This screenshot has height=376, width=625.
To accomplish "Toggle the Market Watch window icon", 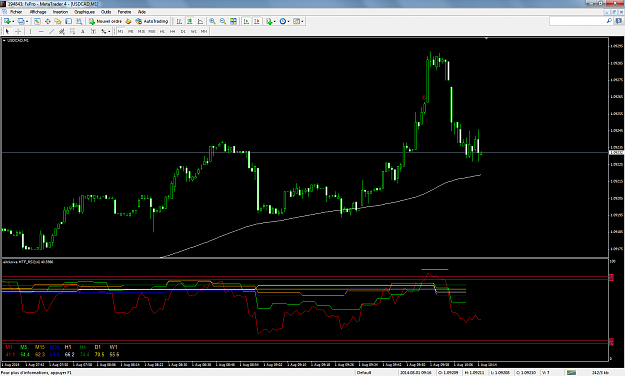I will tap(37, 21).
